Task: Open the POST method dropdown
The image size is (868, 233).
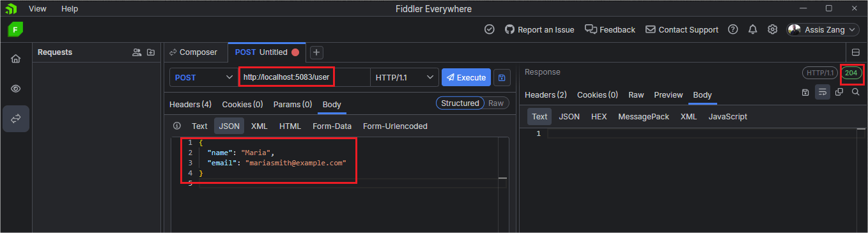Action: [x=204, y=77]
